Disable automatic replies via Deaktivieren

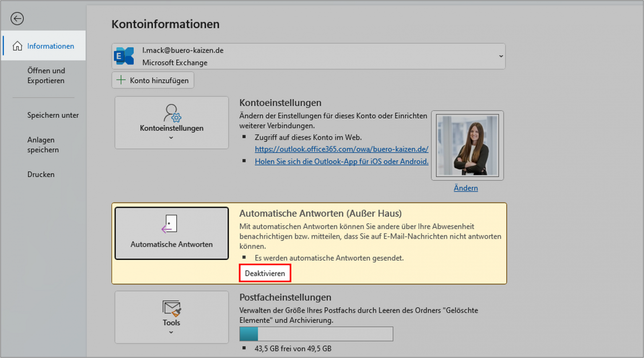point(265,273)
